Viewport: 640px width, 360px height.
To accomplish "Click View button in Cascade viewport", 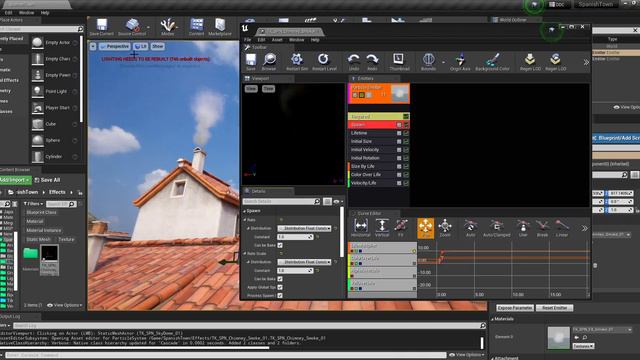I will 251,89.
